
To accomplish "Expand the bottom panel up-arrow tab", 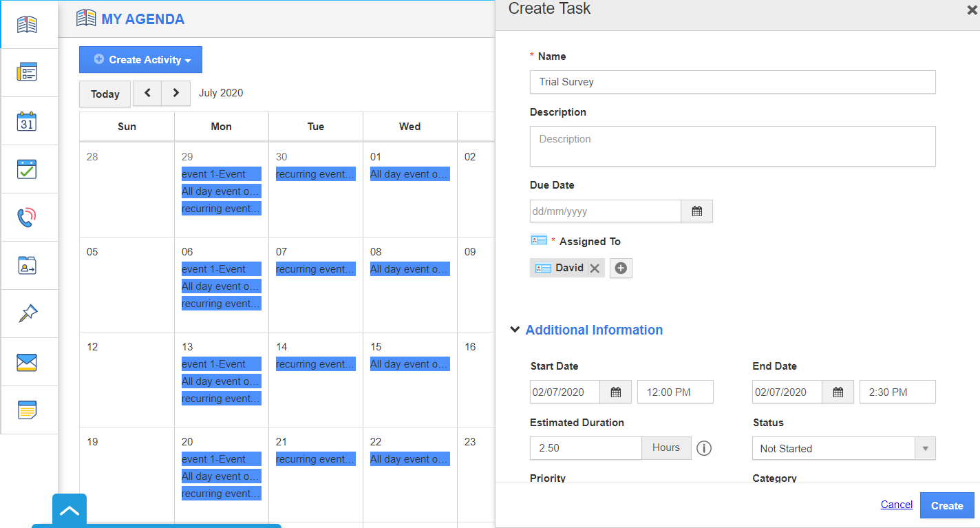I will tap(70, 511).
